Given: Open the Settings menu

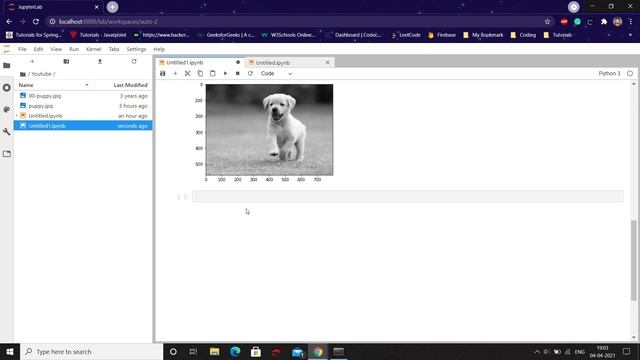Looking at the screenshot, I should click(136, 49).
